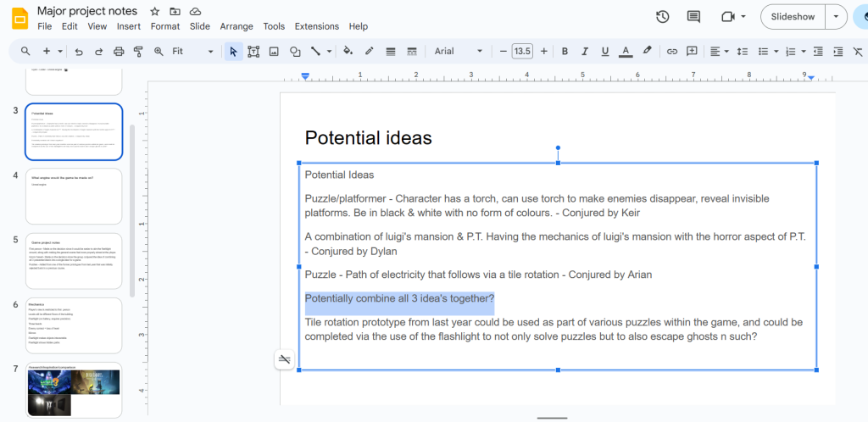
Task: Star the Major project notes document
Action: (154, 12)
